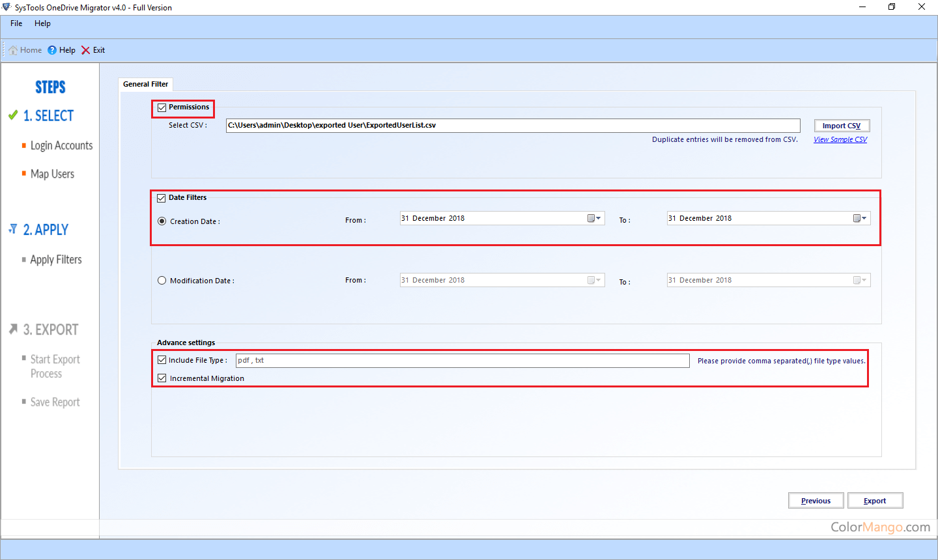Expand the Modification Date To date dropdown
938x560 pixels.
tap(860, 280)
